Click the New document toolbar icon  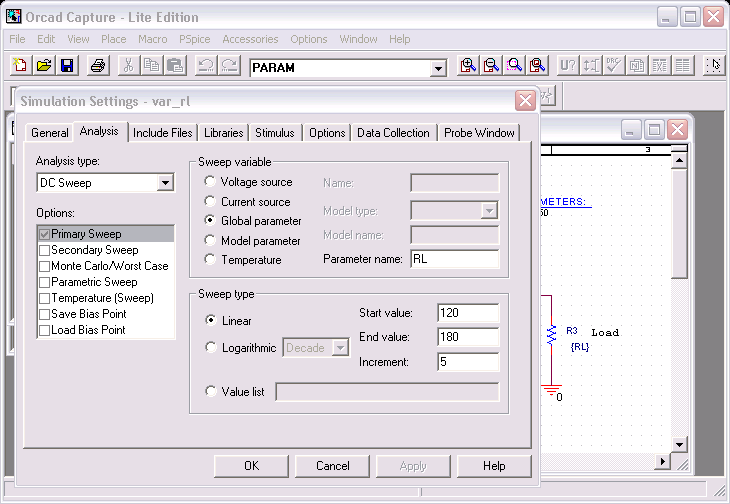(x=20, y=66)
